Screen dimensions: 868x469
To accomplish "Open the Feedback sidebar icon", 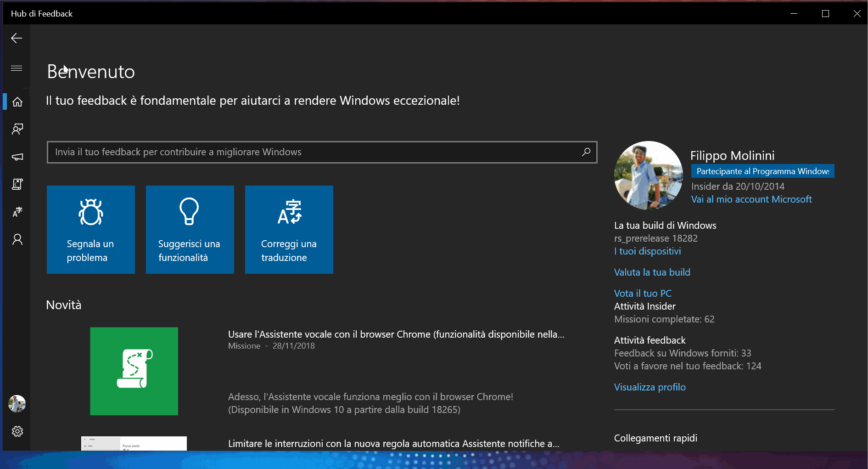I will click(x=17, y=129).
